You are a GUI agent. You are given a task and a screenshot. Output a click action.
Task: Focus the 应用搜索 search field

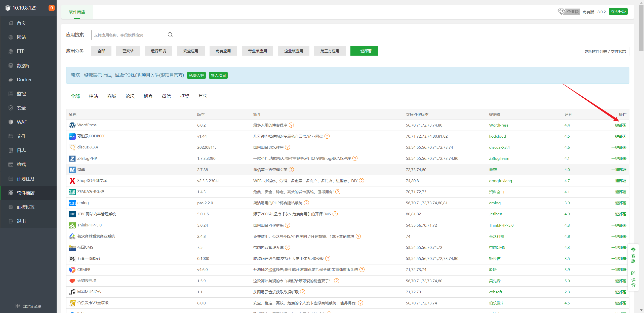[x=134, y=35]
